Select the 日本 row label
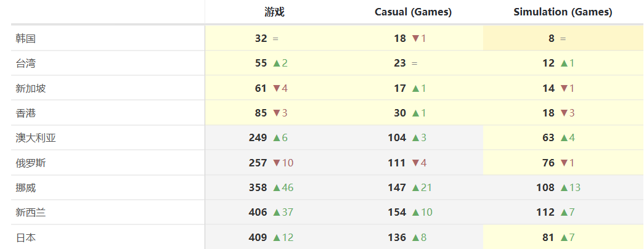This screenshot has height=249, width=644. [26, 237]
